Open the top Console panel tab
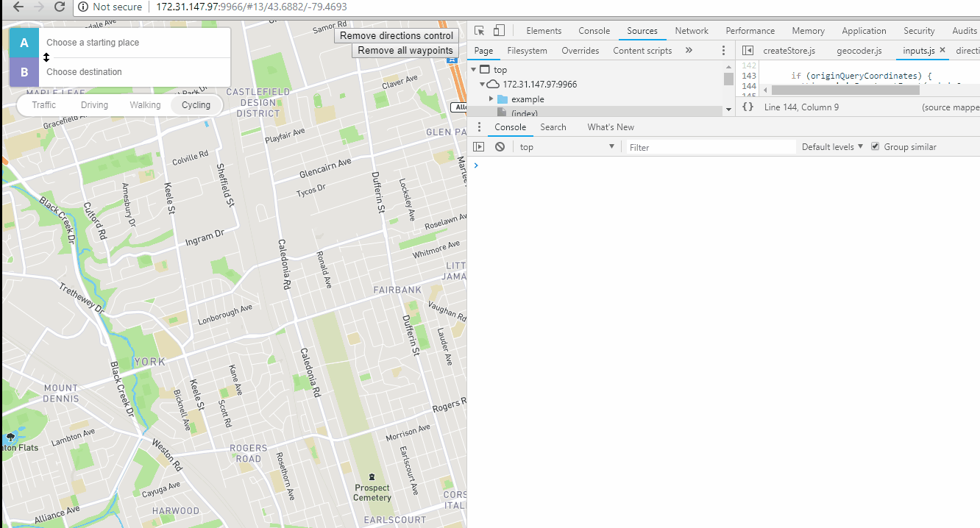This screenshot has width=980, height=528. [x=594, y=31]
